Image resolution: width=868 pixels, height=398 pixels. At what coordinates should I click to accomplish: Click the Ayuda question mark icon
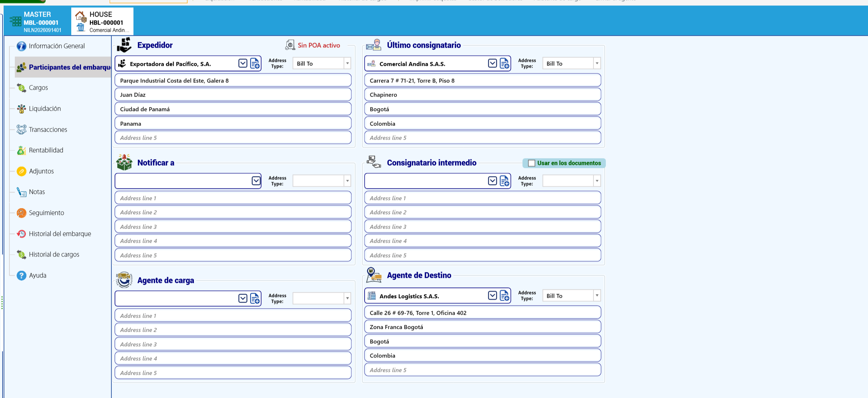21,275
